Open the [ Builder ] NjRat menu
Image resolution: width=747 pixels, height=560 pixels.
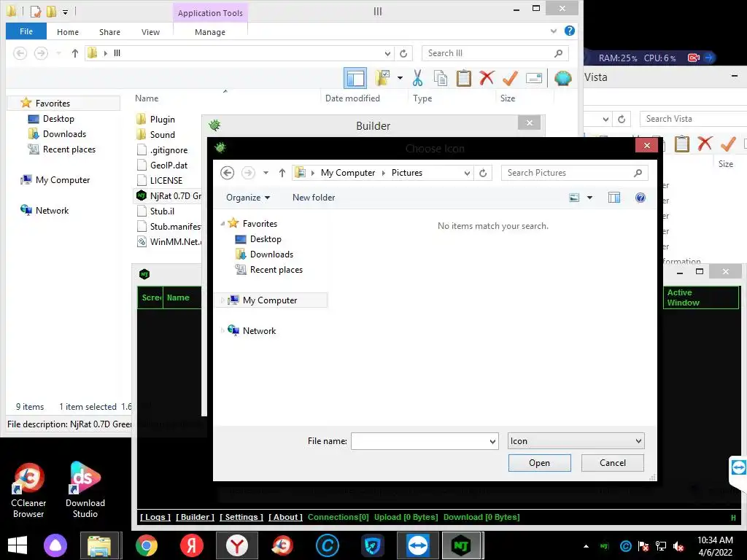coord(195,517)
